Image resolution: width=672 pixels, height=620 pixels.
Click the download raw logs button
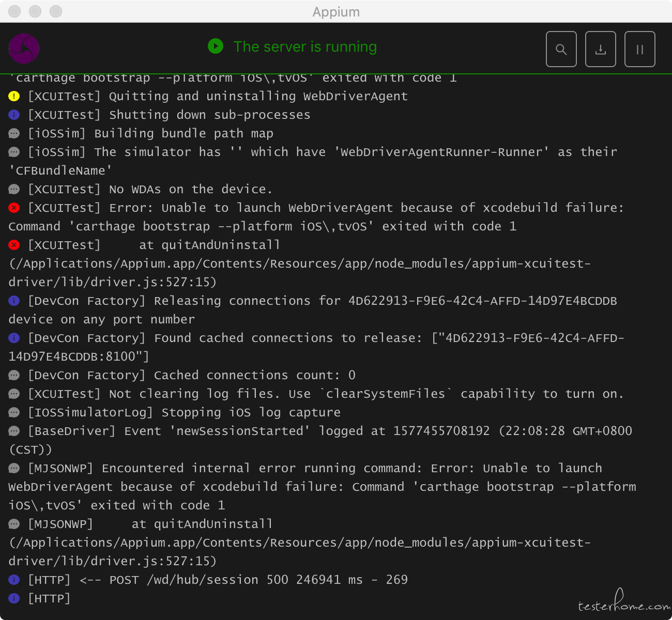coord(600,49)
